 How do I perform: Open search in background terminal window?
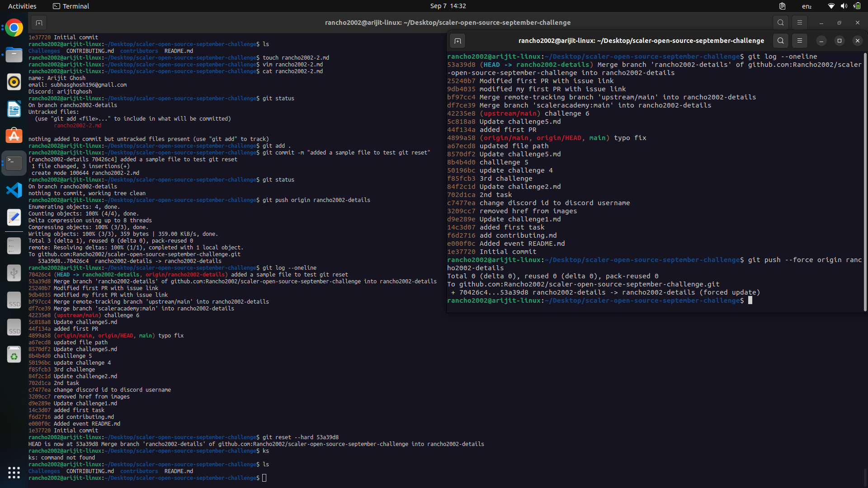(x=780, y=23)
